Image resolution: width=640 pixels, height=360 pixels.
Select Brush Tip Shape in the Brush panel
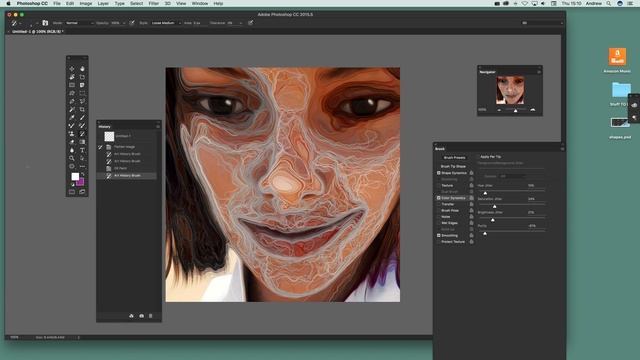click(x=453, y=167)
